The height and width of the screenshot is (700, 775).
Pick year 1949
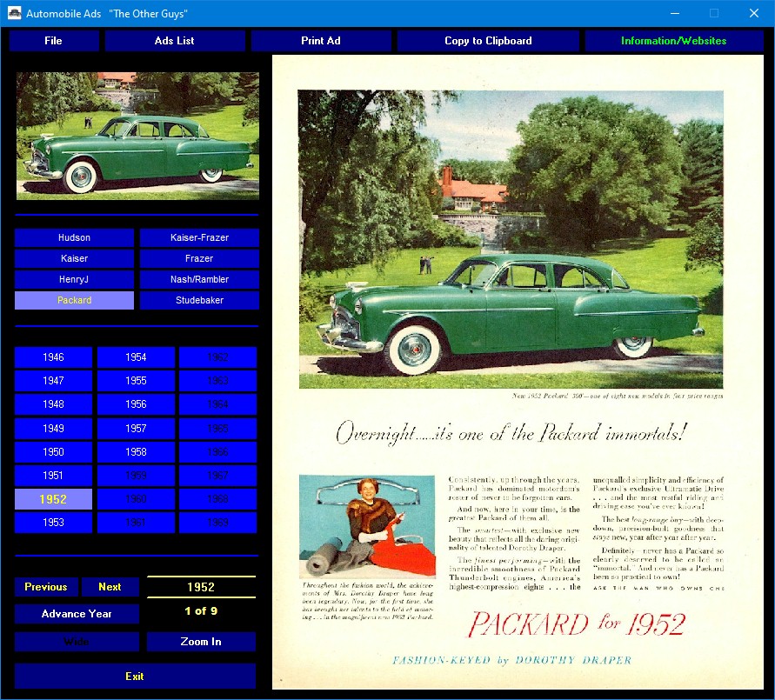(x=53, y=429)
